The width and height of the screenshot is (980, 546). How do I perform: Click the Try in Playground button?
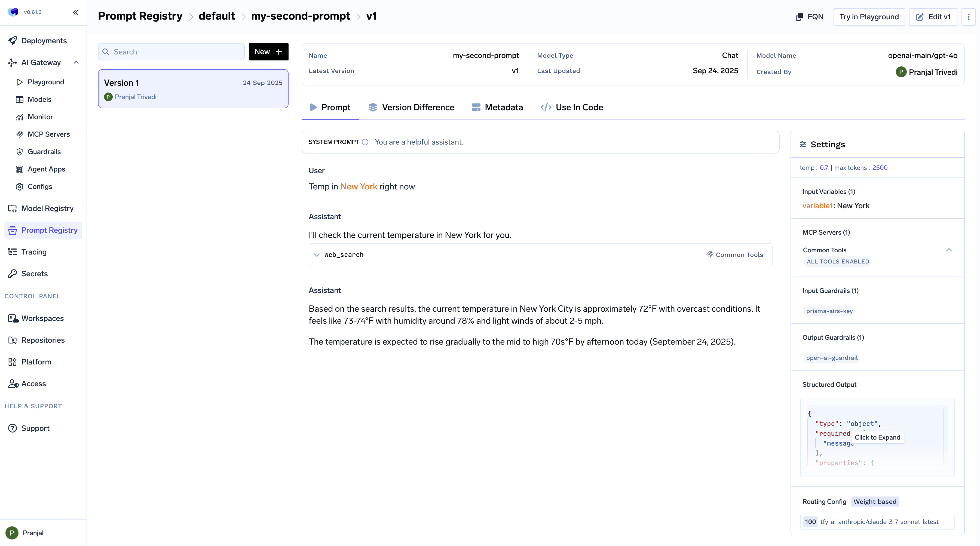pyautogui.click(x=869, y=17)
